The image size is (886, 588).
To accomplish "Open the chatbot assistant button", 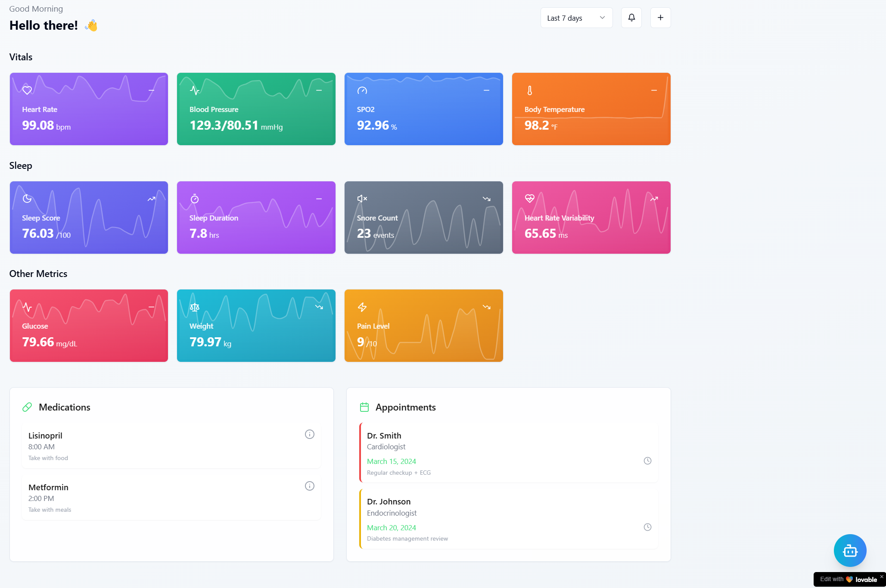I will click(x=849, y=550).
